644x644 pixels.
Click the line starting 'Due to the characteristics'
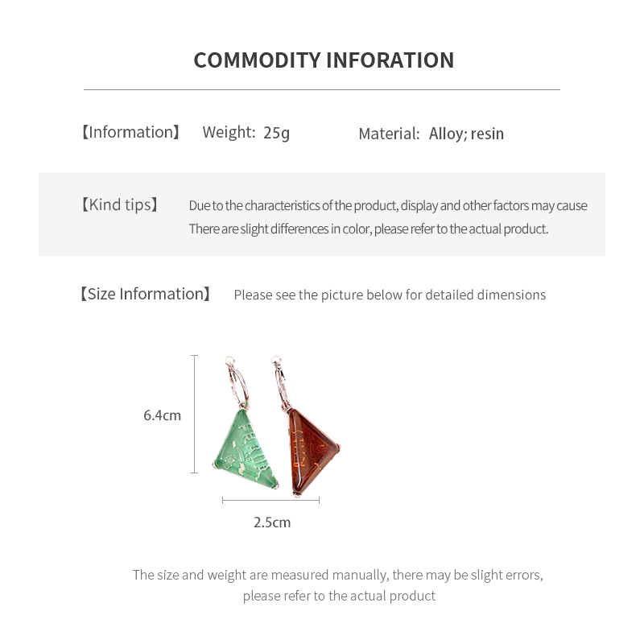point(388,205)
